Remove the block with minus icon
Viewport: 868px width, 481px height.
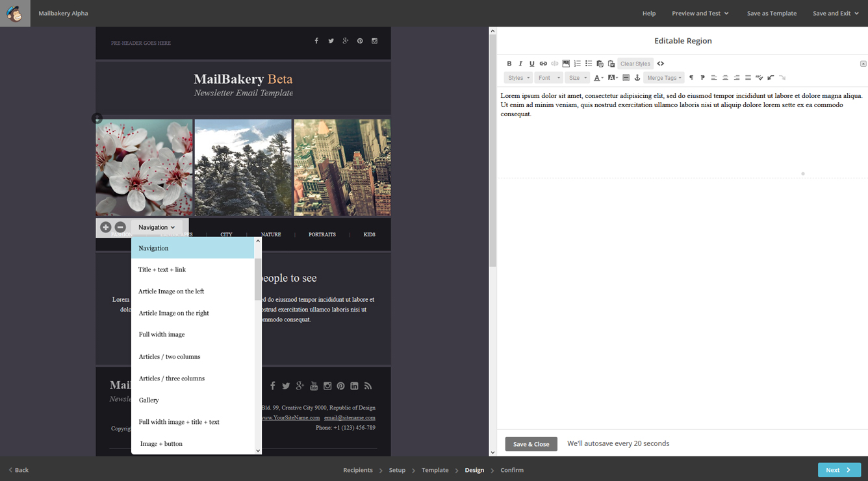(120, 227)
